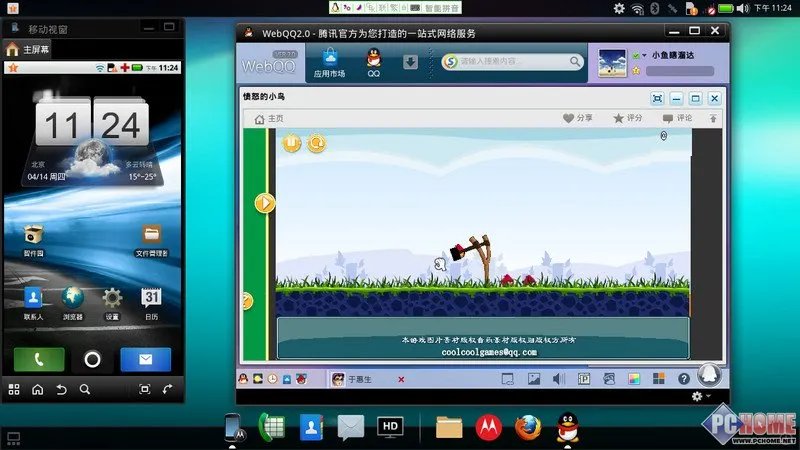
Task: Click the phone search key
Action: pos(85,390)
